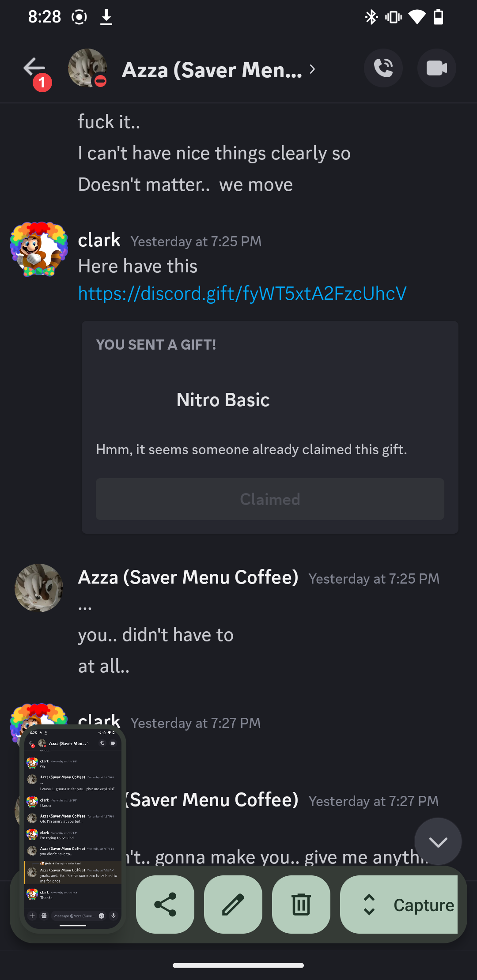Viewport: 477px width, 980px height.
Task: Tap the back arrow in the header
Action: click(34, 68)
